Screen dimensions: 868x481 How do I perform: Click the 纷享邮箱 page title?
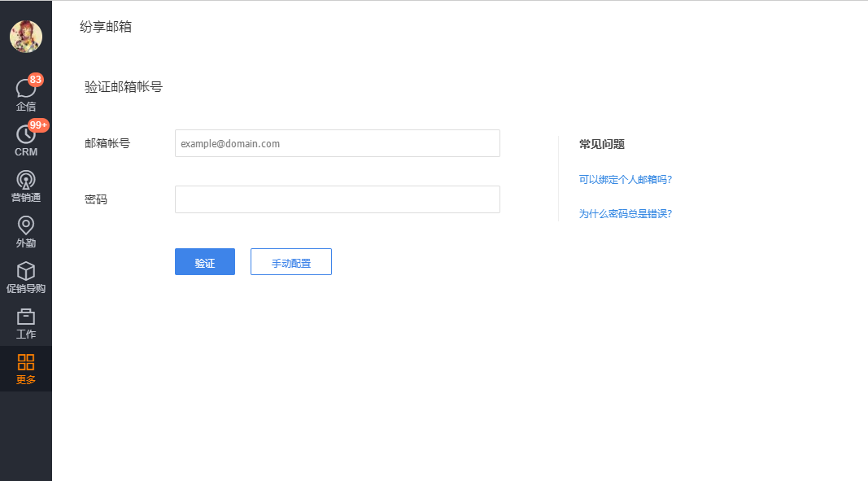coord(106,27)
